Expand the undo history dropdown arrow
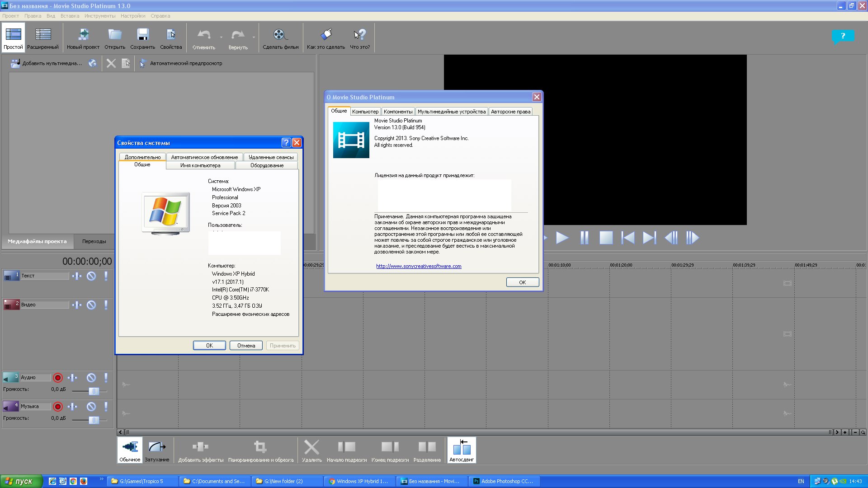This screenshot has height=488, width=868. [x=221, y=37]
